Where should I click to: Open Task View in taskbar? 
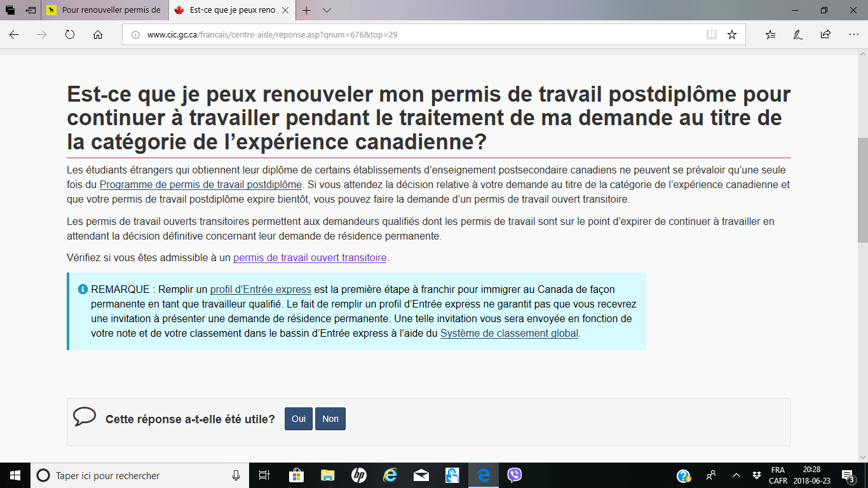pyautogui.click(x=265, y=475)
